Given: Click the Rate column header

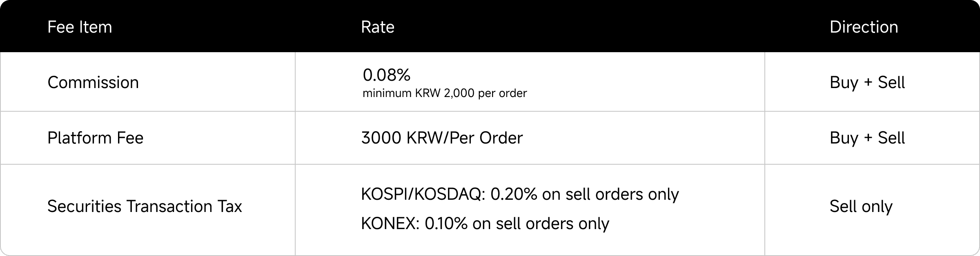Looking at the screenshot, I should coord(378,27).
